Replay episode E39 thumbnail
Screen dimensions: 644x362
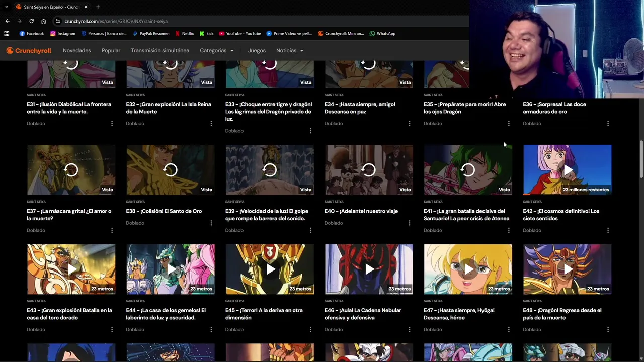[270, 170]
